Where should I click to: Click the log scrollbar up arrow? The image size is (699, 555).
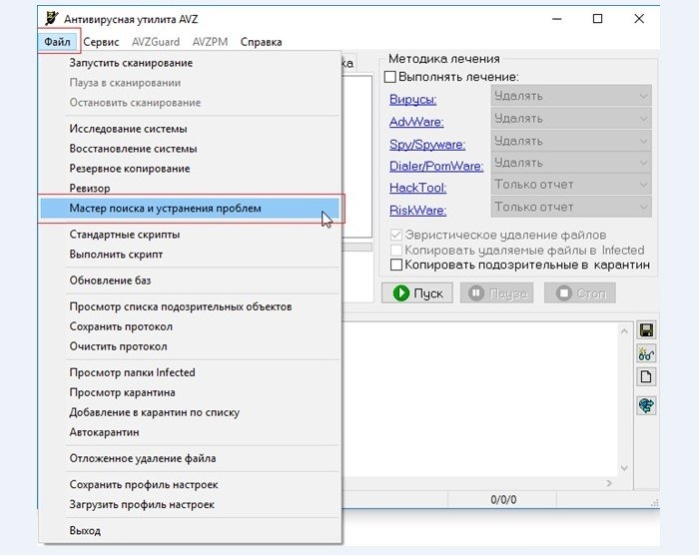coord(624,331)
